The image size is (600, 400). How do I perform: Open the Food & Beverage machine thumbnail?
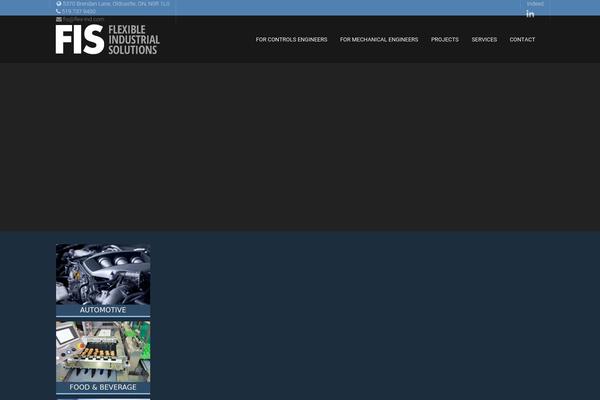103,351
